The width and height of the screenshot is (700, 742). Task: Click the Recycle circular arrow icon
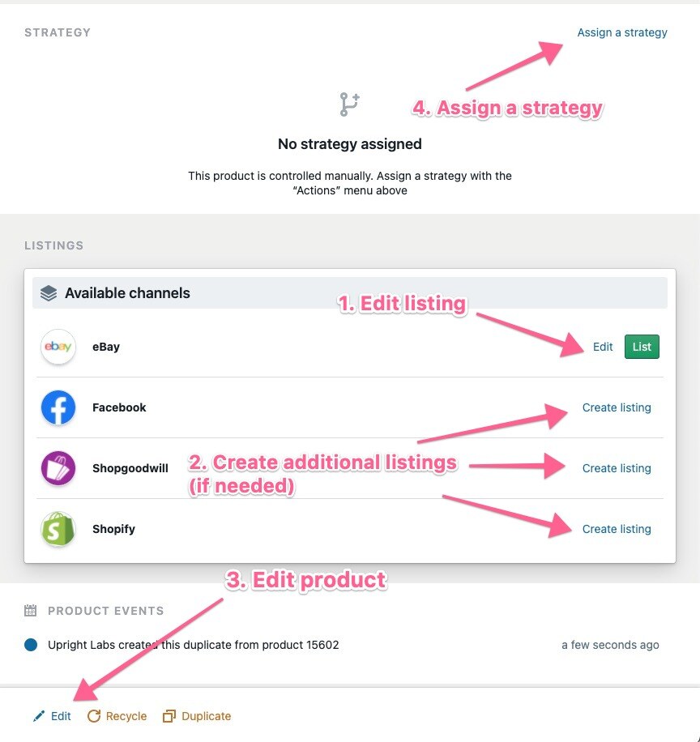[94, 716]
